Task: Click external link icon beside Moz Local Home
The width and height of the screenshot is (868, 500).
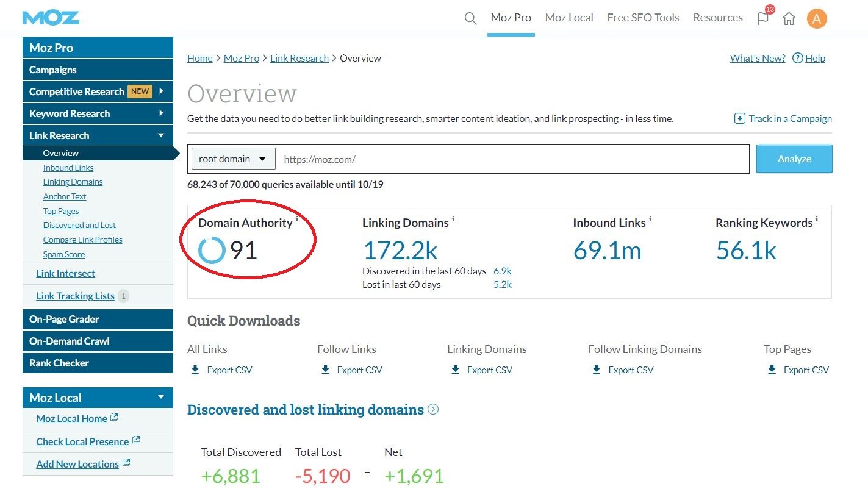Action: tap(114, 418)
